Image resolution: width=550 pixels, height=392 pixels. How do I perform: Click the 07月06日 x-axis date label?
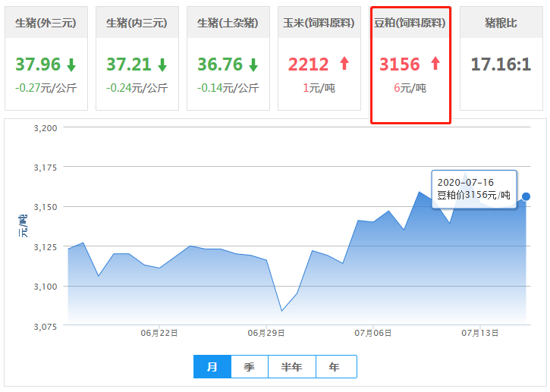(x=373, y=333)
